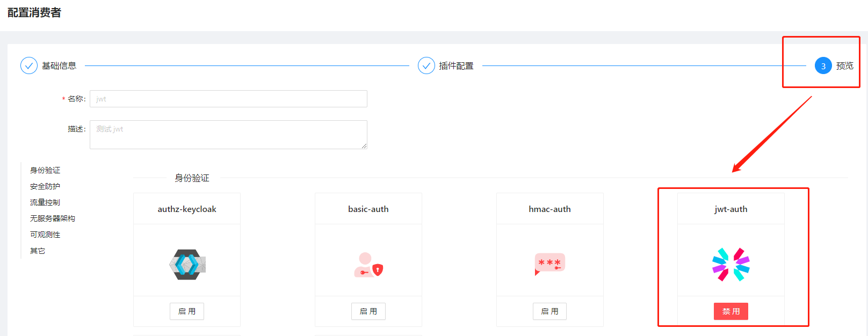Image resolution: width=868 pixels, height=336 pixels.
Task: Click the 插件配置 step label
Action: [x=457, y=65]
